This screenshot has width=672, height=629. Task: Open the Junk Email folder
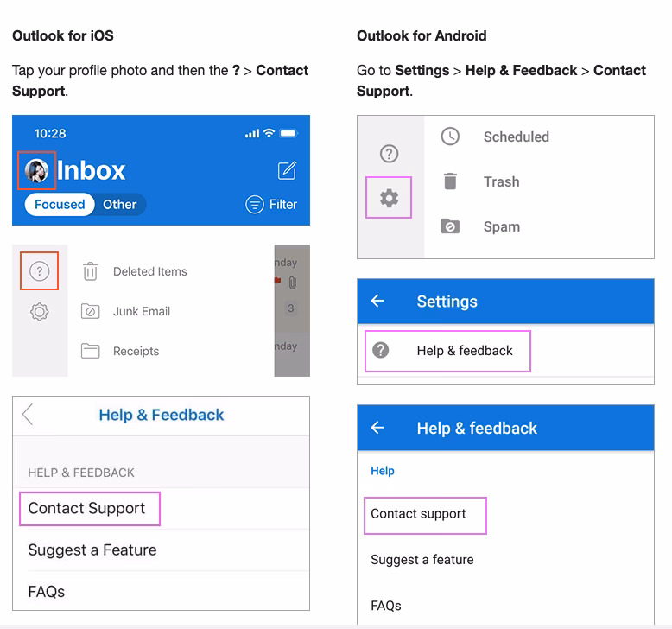pos(141,311)
